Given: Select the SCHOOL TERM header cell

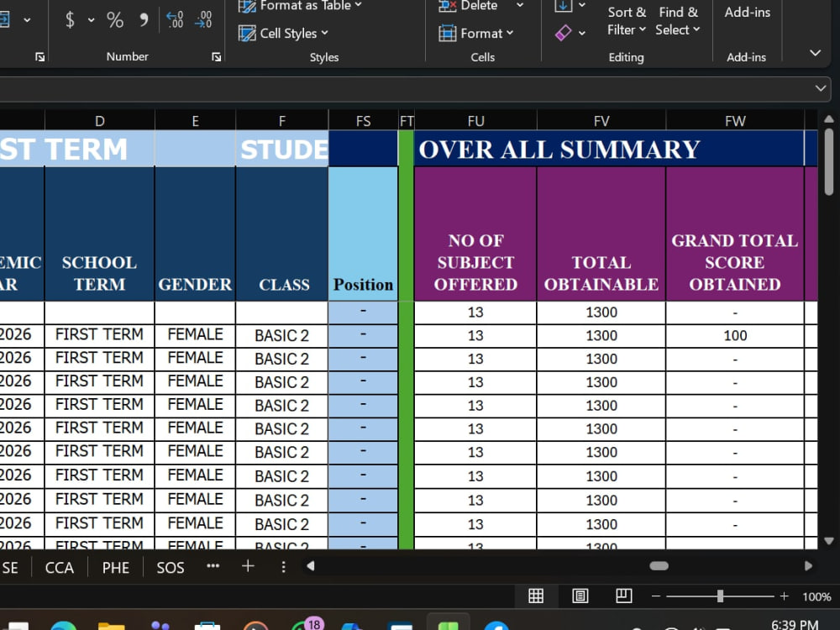Looking at the screenshot, I should (x=100, y=234).
